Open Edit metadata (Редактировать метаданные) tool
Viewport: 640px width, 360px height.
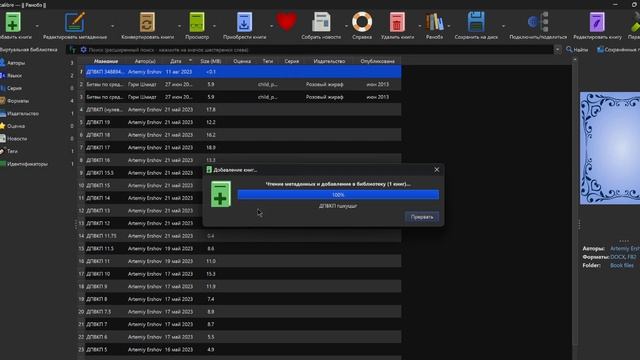tap(75, 22)
